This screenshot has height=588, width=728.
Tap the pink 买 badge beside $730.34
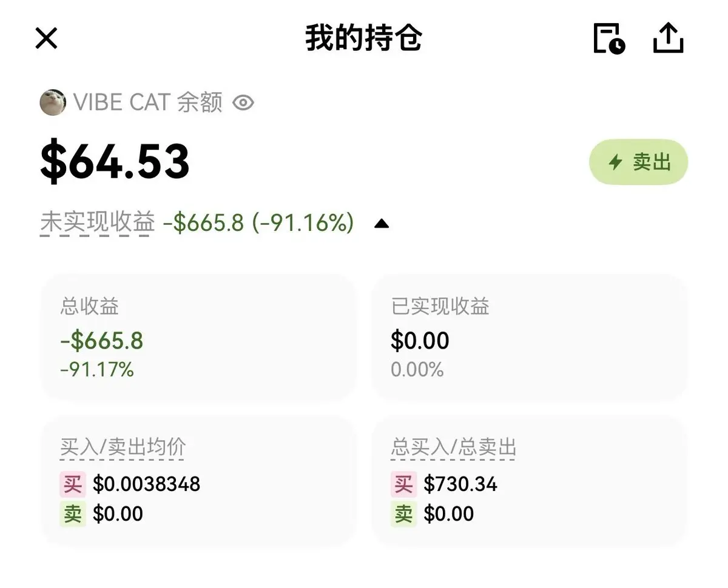pos(403,484)
